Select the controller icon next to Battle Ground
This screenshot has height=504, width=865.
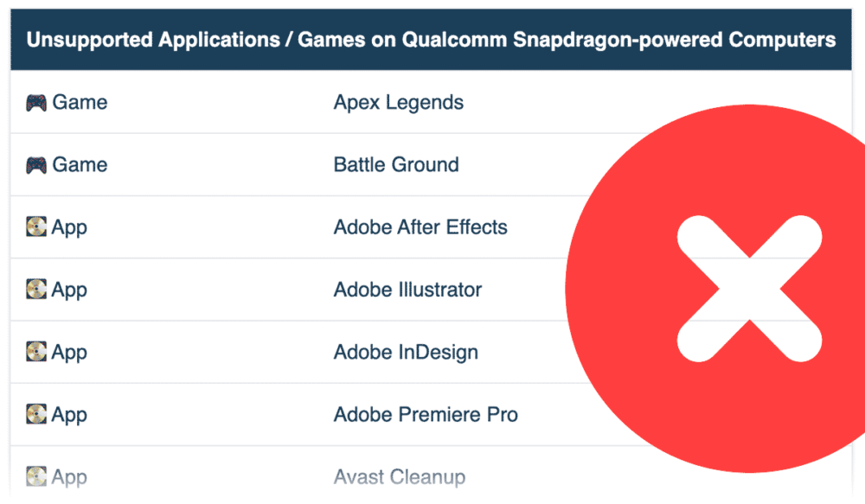(35, 164)
